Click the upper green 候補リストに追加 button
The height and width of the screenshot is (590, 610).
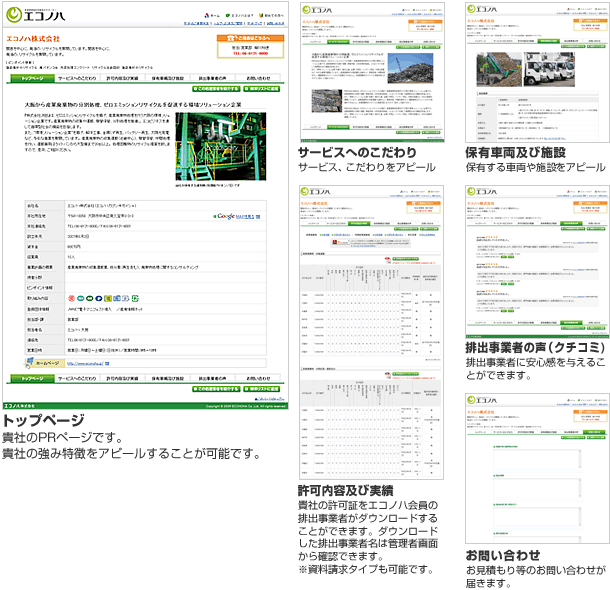[262, 89]
